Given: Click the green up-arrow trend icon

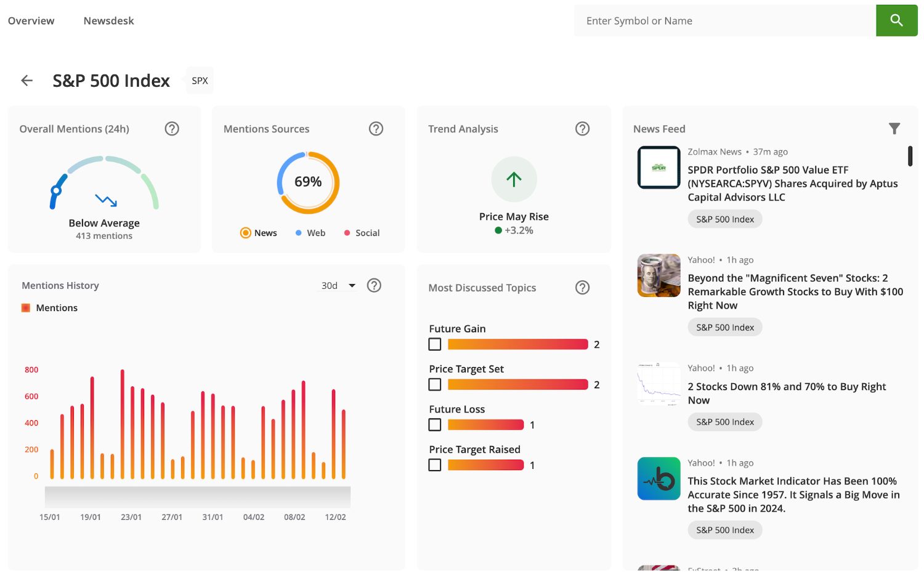Looking at the screenshot, I should click(x=514, y=179).
